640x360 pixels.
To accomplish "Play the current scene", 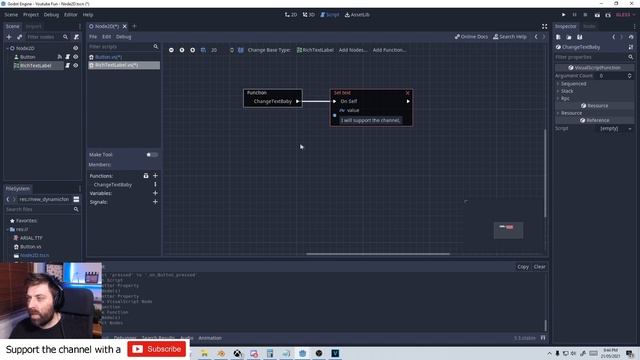I will pyautogui.click(x=597, y=15).
